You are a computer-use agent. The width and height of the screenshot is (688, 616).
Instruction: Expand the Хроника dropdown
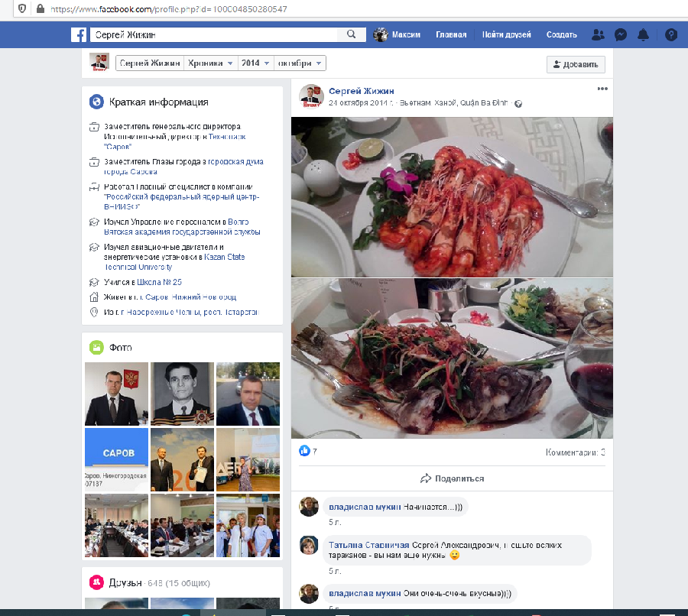pos(211,63)
